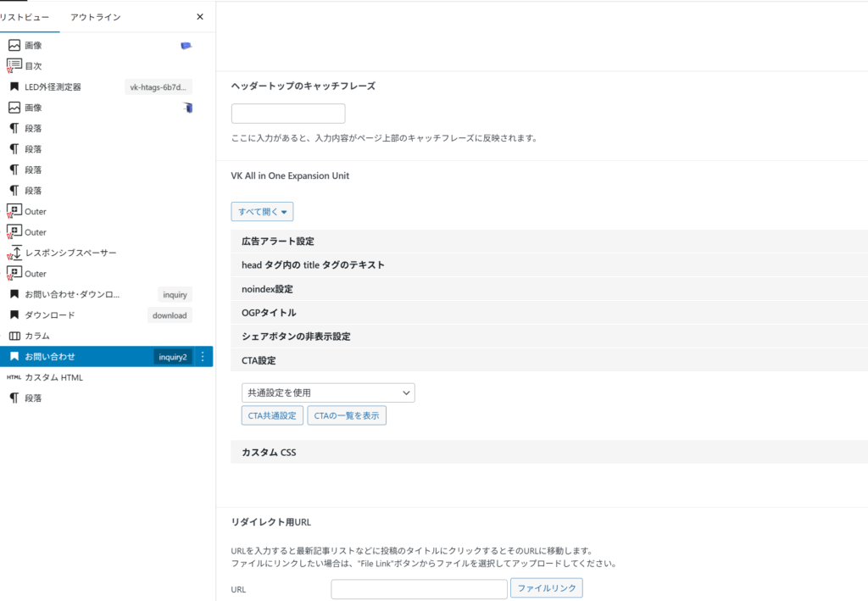Screen dimensions: 868x601
Task: Click the second 画像 row's image thumbnail
Action: pos(188,108)
